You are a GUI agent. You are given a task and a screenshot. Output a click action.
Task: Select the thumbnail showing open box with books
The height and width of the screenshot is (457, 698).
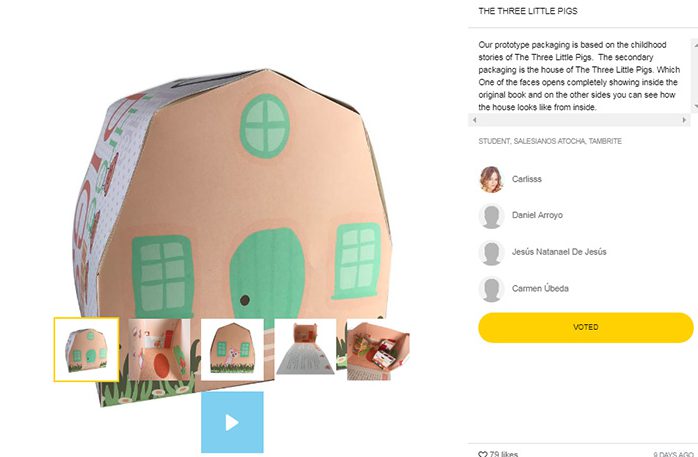tap(377, 349)
